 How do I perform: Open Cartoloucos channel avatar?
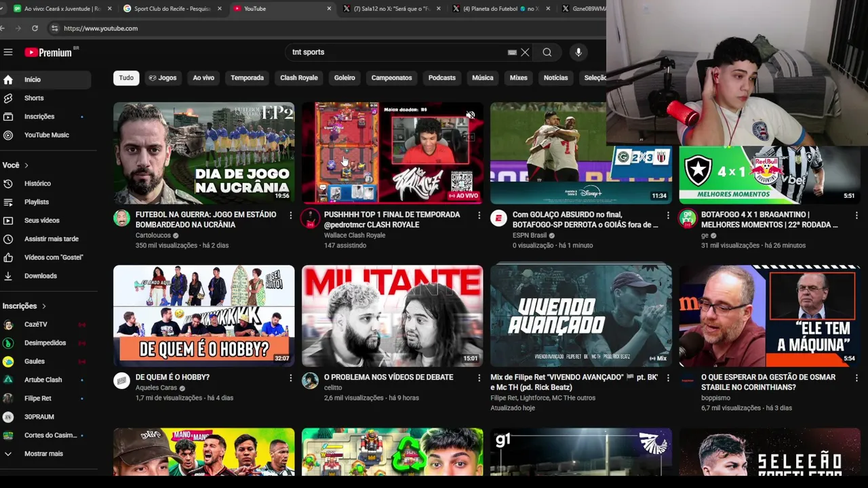(x=121, y=218)
